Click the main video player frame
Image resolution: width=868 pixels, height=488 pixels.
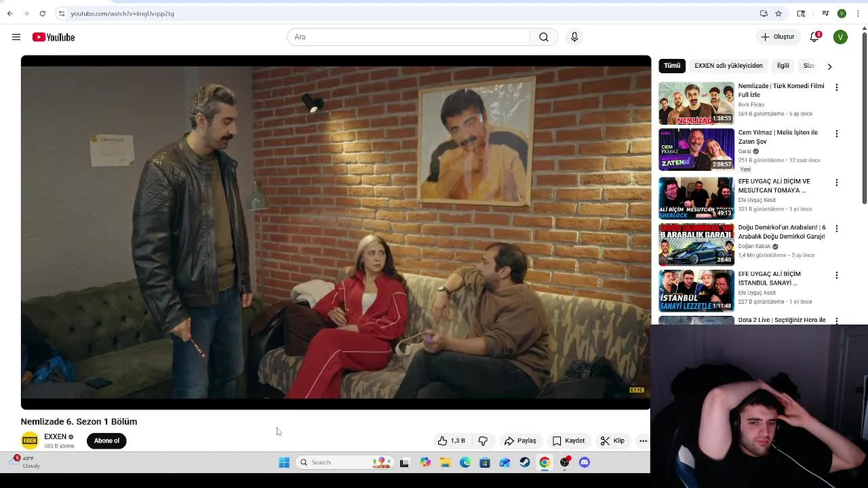pos(336,232)
